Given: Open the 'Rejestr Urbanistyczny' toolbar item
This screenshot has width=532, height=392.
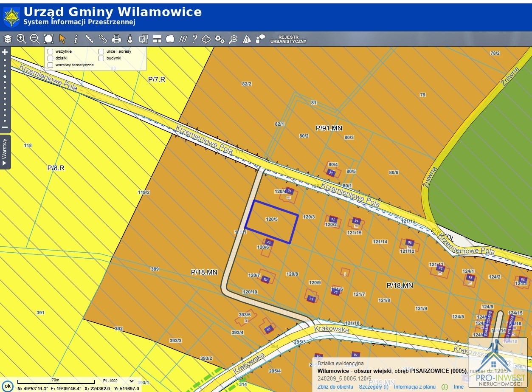Looking at the screenshot, I should [288, 39].
